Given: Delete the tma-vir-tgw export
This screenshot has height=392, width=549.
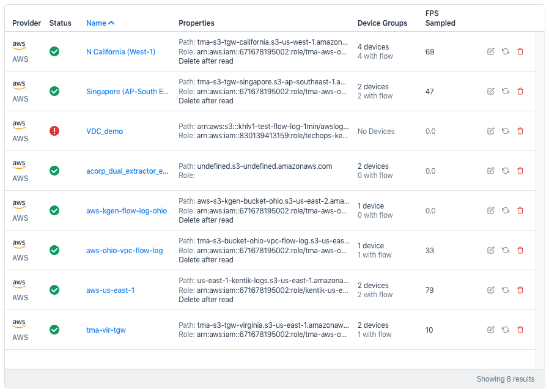Looking at the screenshot, I should (x=520, y=330).
